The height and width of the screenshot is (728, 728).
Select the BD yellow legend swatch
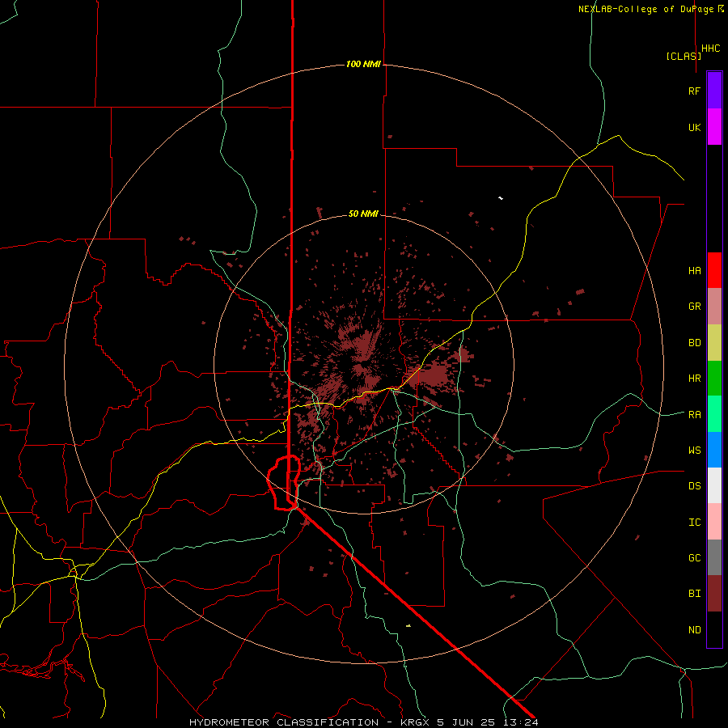tap(714, 343)
